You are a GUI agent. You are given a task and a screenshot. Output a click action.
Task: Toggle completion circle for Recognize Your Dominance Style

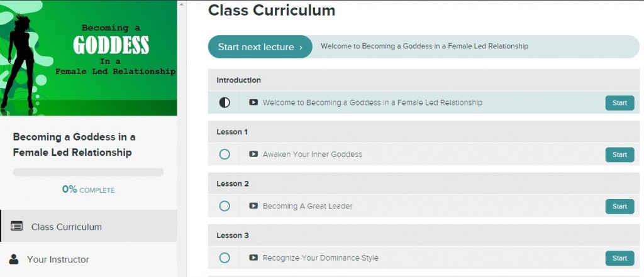coord(225,258)
